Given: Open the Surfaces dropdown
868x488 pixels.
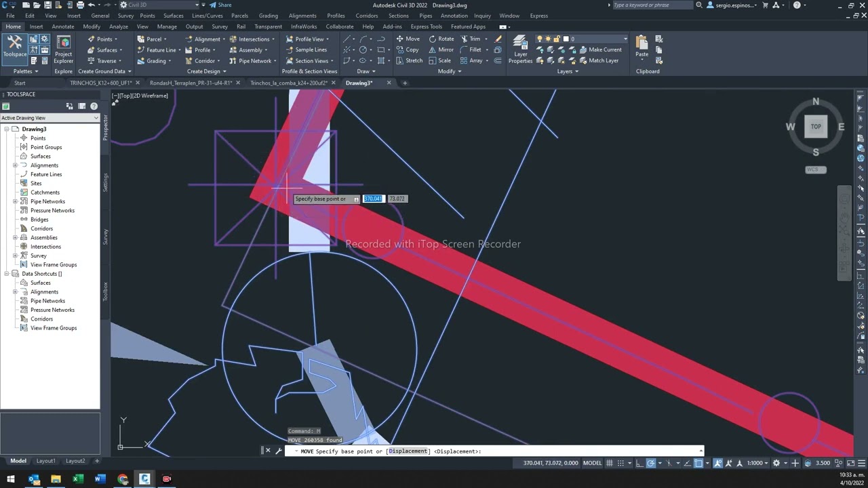Looking at the screenshot, I should pyautogui.click(x=106, y=49).
